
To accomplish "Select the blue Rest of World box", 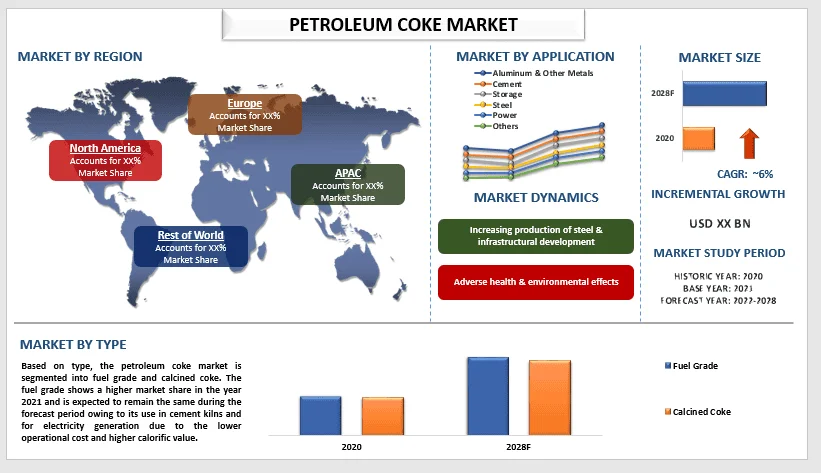I will tap(190, 247).
